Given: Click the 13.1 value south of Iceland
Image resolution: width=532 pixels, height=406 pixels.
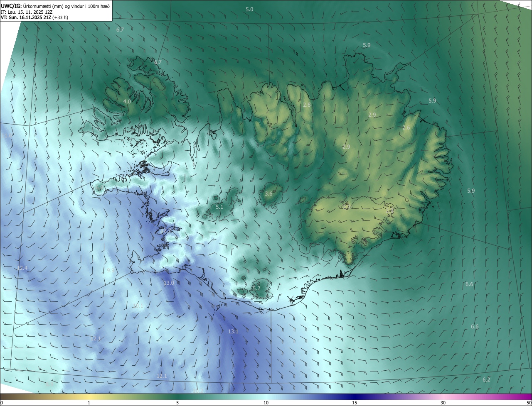Looking at the screenshot, I should point(233,331).
